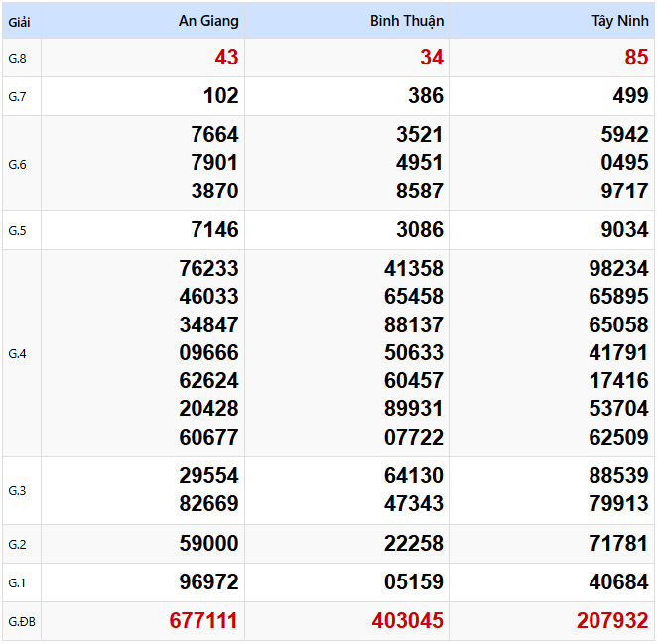Click number 88137 in G.4
This screenshot has height=644, width=657.
pyautogui.click(x=414, y=324)
